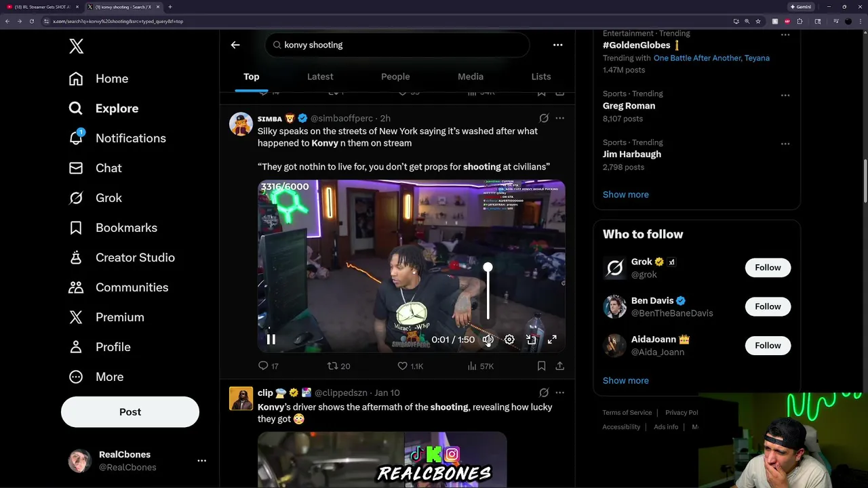Open more options on clip post

click(559, 392)
